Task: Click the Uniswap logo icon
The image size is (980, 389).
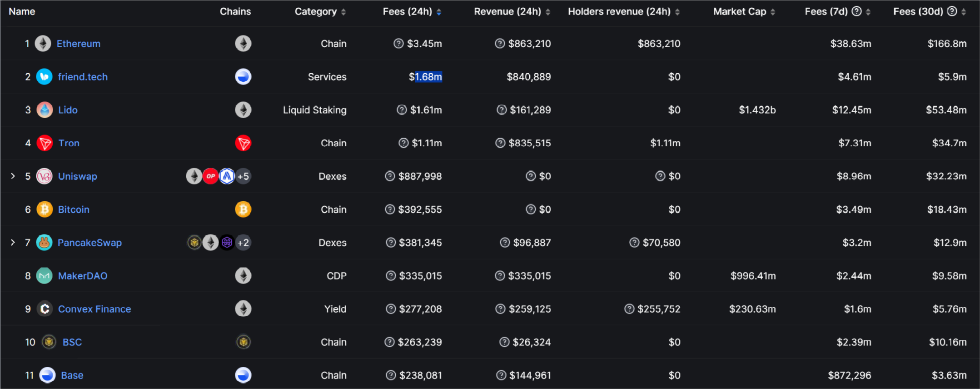Action: click(x=45, y=176)
